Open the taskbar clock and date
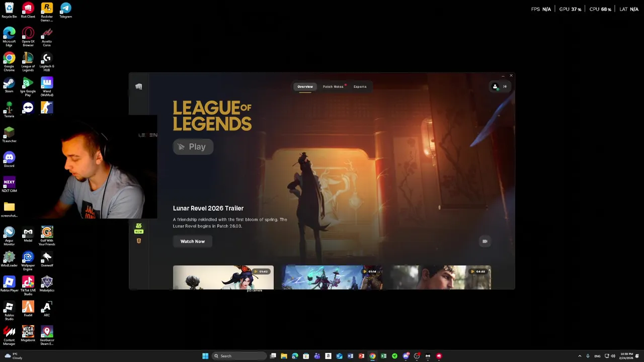Screen dimensions: 644x362 pos(627,356)
